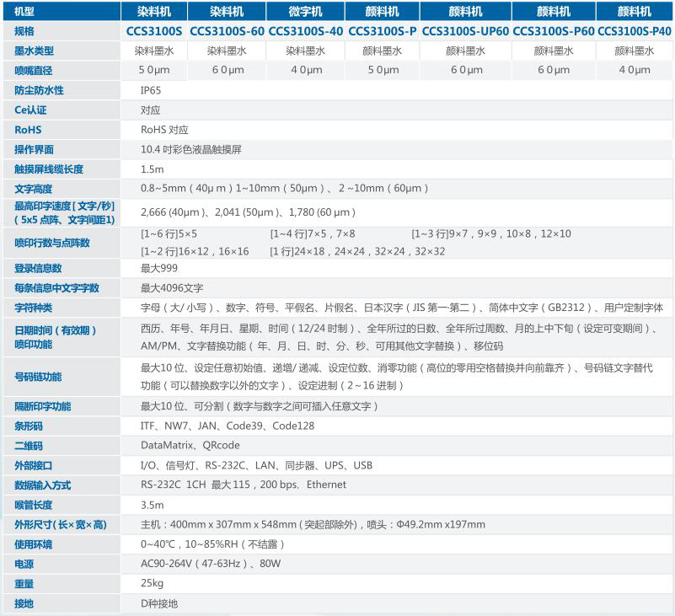Screen dimensions: 675x616
Task: Click the 使用环境 label
Action: pos(33,544)
